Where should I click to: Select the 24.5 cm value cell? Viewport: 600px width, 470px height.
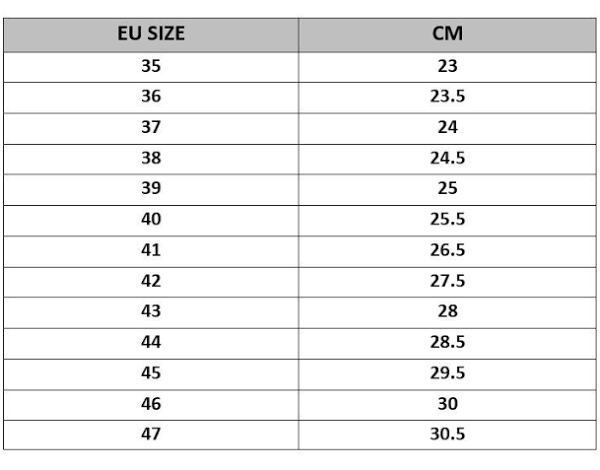click(447, 158)
